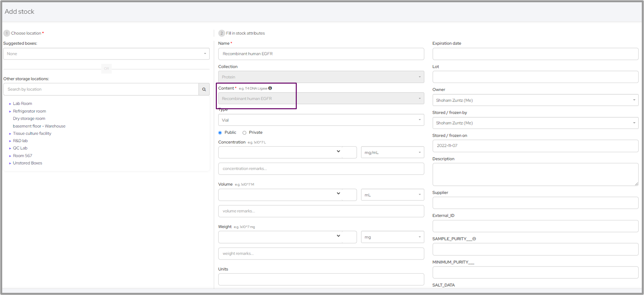Select the Private radio button

[x=244, y=133]
